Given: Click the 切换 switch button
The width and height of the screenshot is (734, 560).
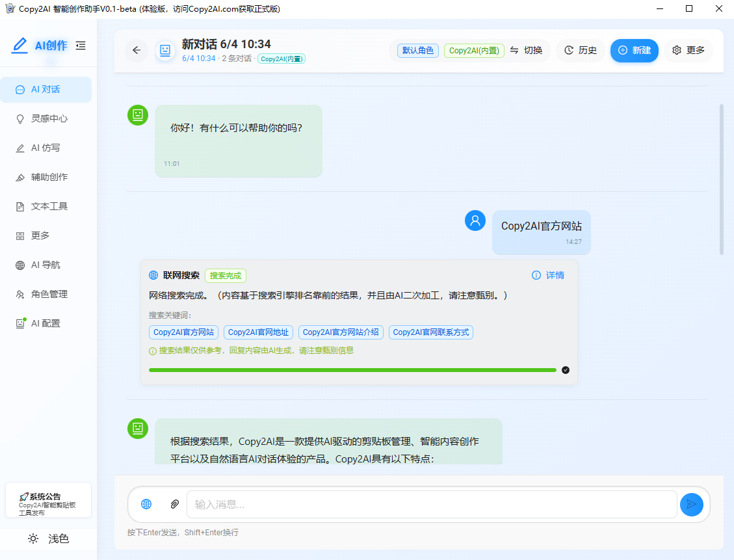Looking at the screenshot, I should pos(527,51).
